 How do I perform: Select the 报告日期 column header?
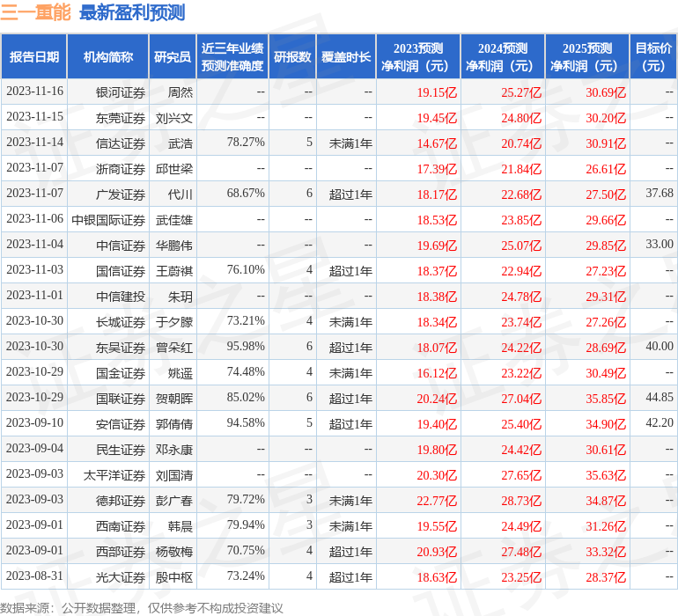point(34,56)
